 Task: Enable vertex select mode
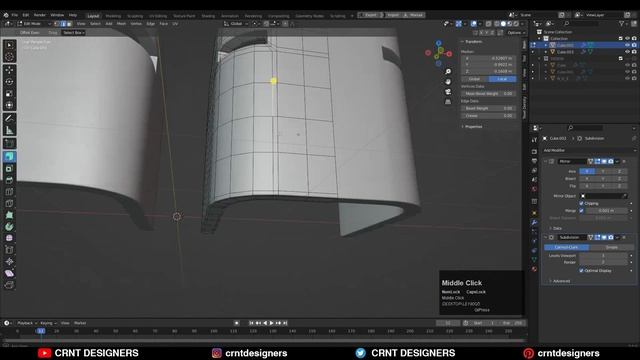57,24
